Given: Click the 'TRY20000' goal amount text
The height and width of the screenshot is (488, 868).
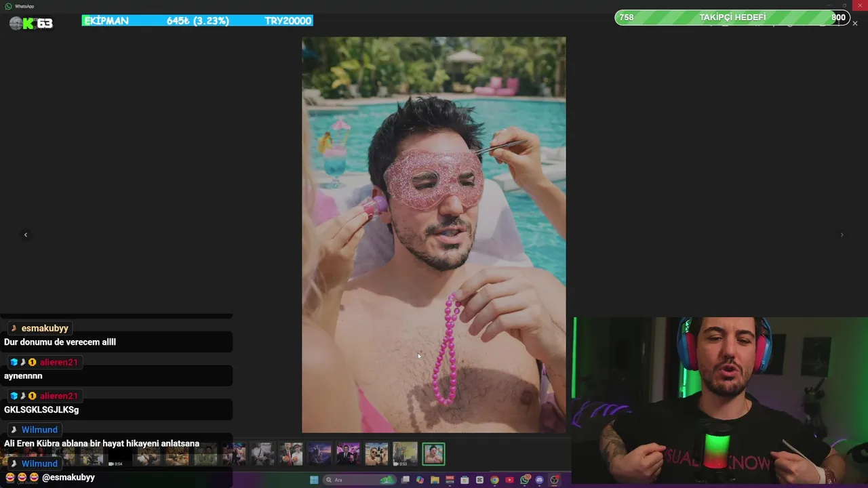Looking at the screenshot, I should 288,21.
